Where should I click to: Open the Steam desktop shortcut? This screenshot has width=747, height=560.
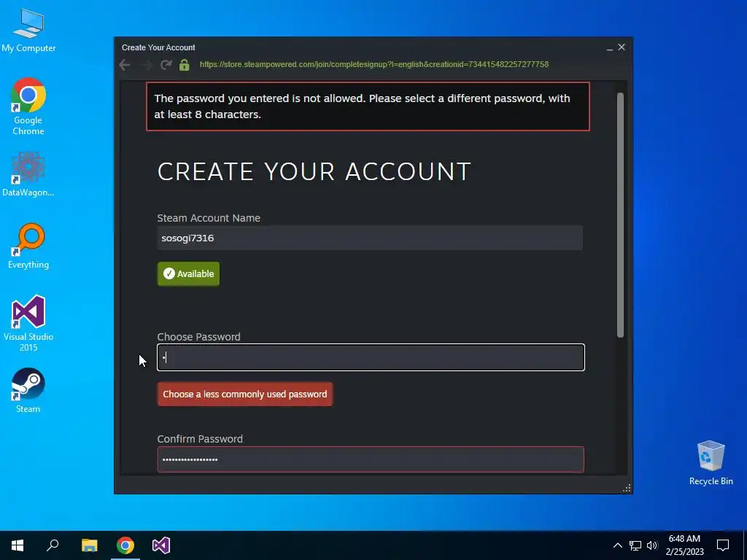[28, 390]
